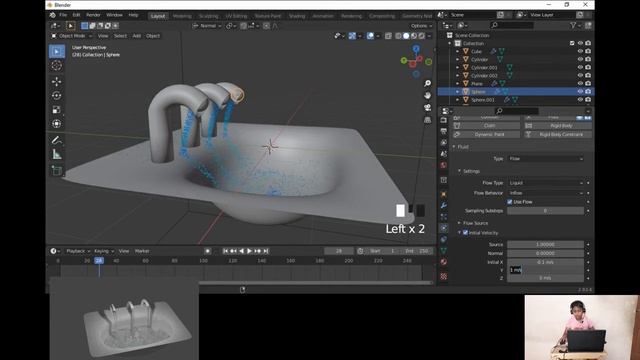The height and width of the screenshot is (360, 640).
Task: Open the Physics properties tab icon
Action: click(x=444, y=228)
